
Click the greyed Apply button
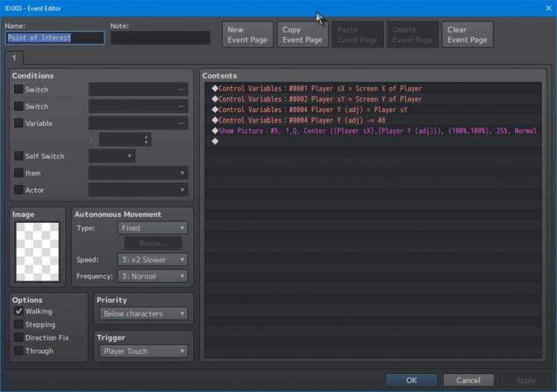tap(526, 380)
